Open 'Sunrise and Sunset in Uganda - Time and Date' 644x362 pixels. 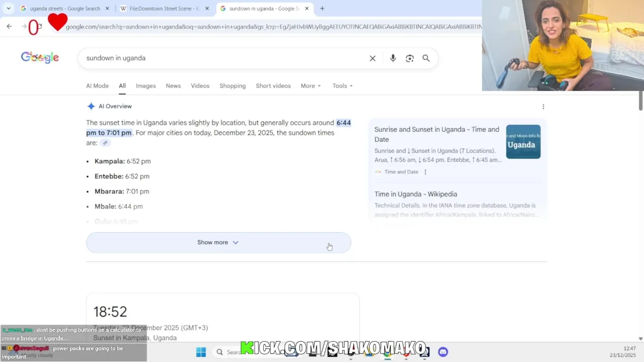pos(437,134)
